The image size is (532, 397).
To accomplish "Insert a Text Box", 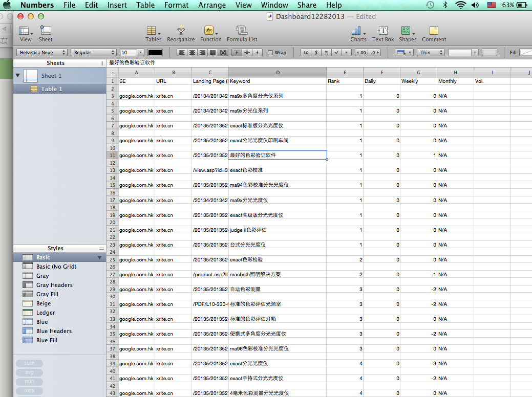I will pyautogui.click(x=383, y=33).
